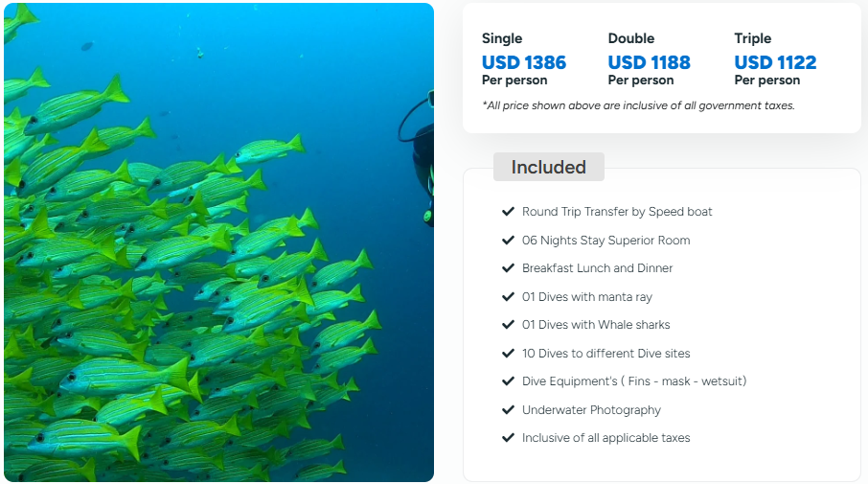Click the Triple occupancy heading
Screen dimensions: 868x484
coord(753,38)
